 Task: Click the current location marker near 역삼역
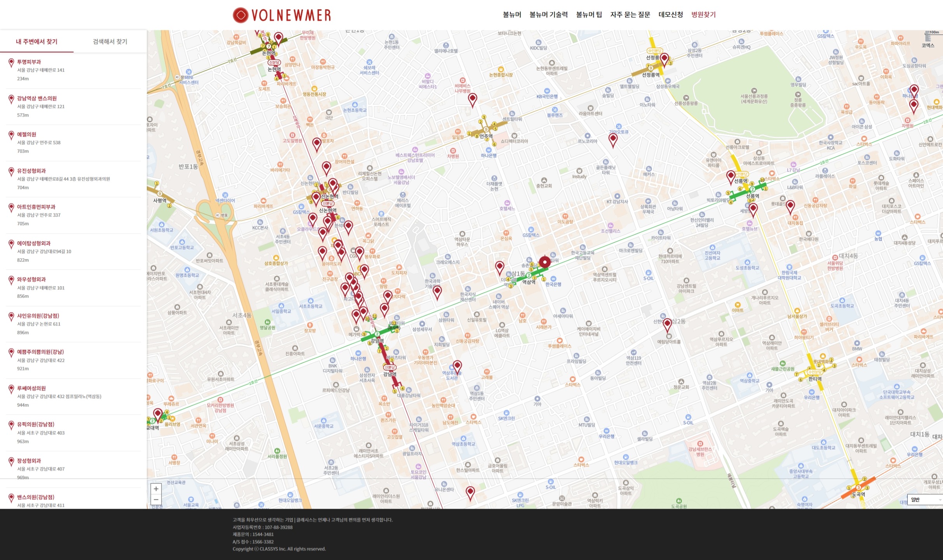(x=545, y=263)
